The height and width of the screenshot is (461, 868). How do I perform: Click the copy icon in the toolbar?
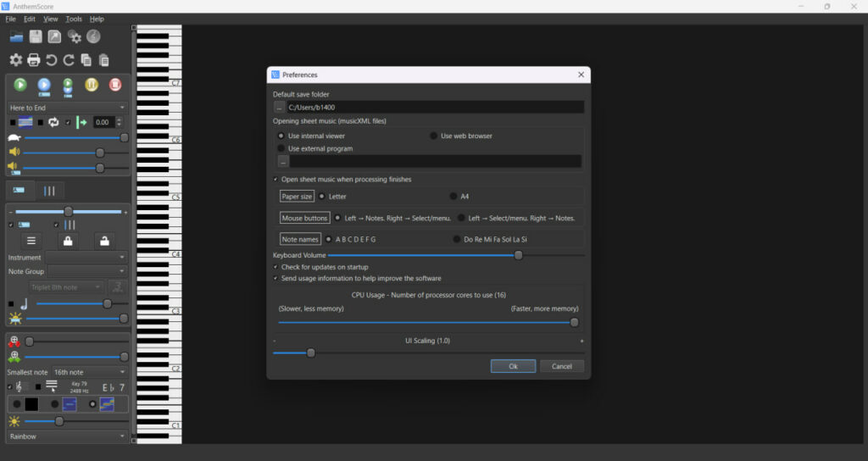pyautogui.click(x=86, y=60)
